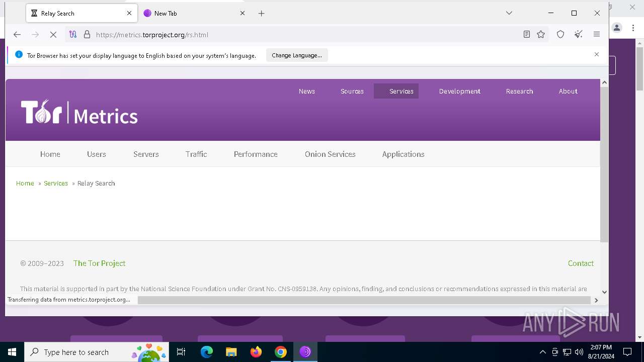The height and width of the screenshot is (362, 644).
Task: Toggle reader view icon
Action: 527,35
